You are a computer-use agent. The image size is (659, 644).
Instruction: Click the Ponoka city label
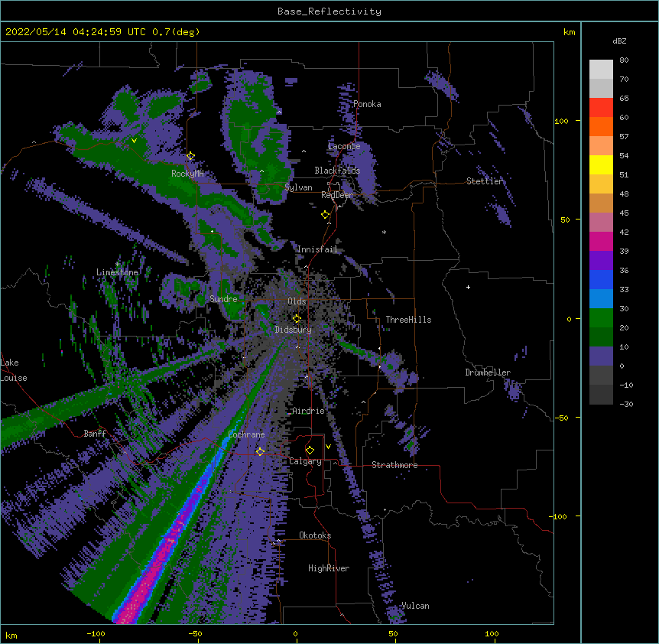tap(367, 104)
